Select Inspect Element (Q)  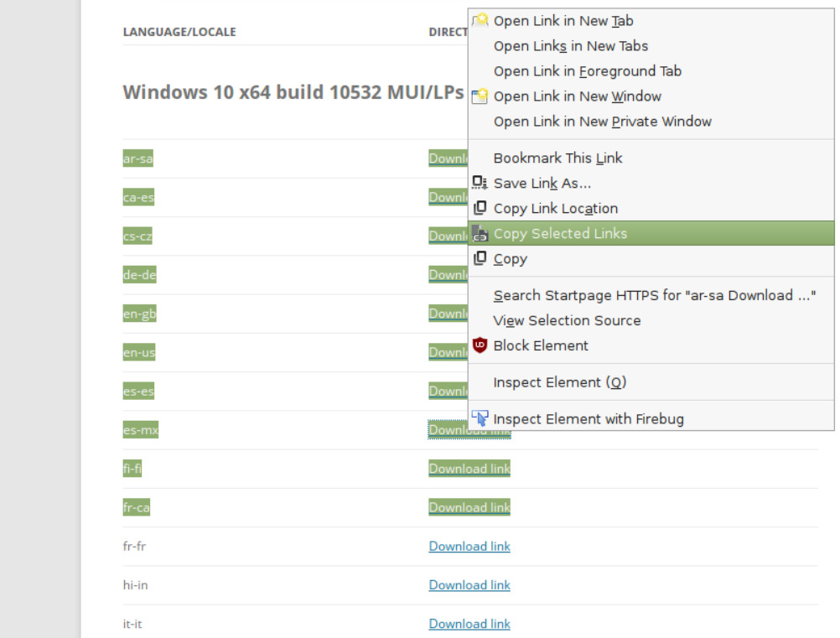tap(651, 382)
